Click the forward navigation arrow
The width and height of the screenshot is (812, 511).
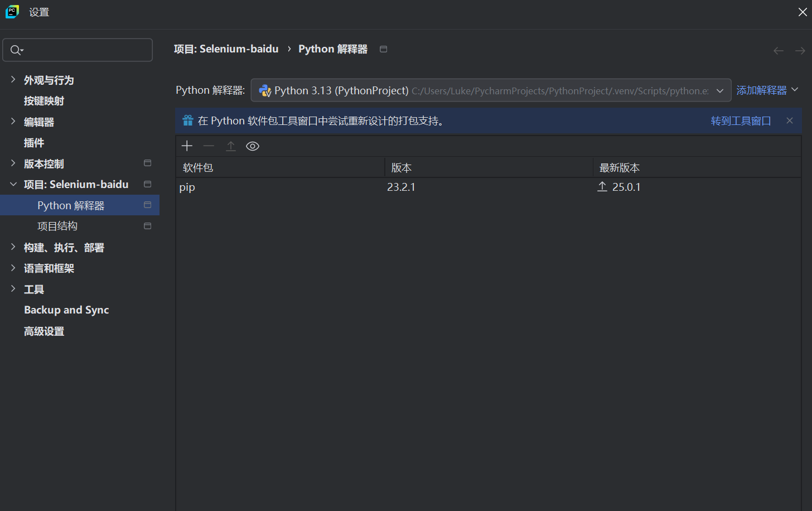[x=800, y=50]
